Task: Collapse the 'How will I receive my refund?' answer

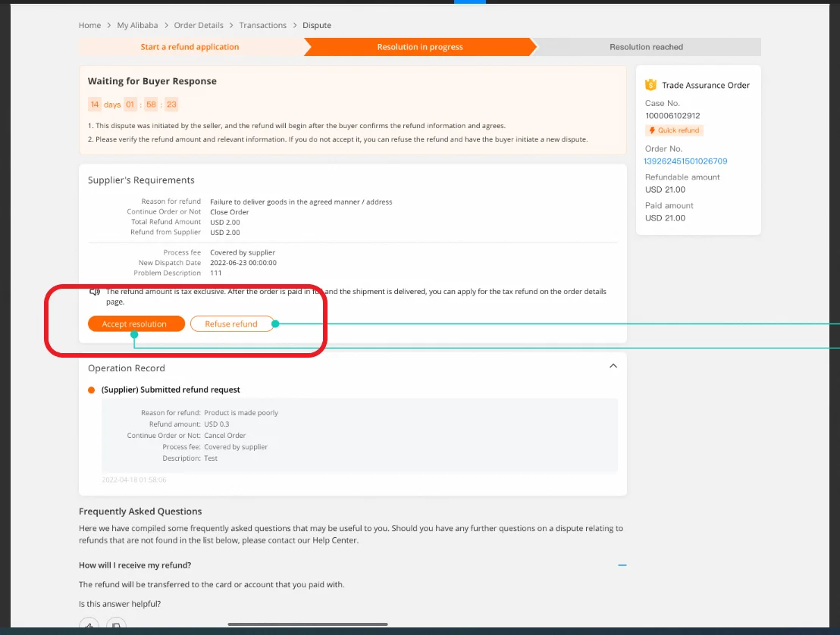Action: coord(622,565)
